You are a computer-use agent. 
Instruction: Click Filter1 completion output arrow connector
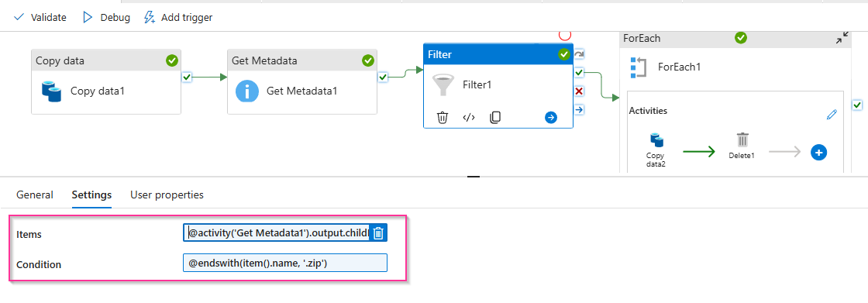579,110
